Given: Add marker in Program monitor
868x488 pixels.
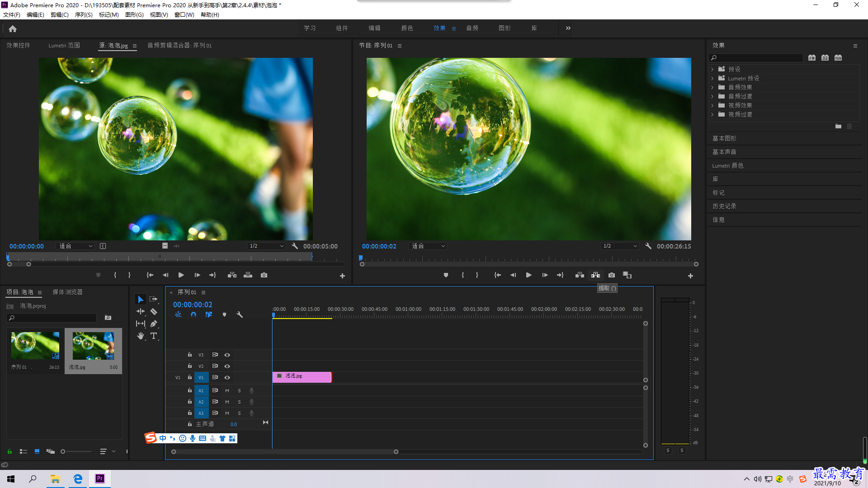Looking at the screenshot, I should click(446, 275).
